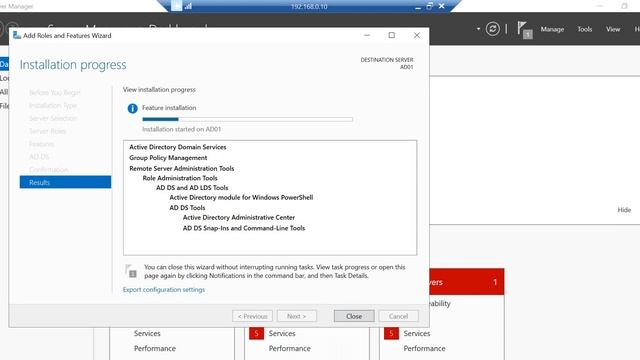Select the Confirmation step in wizard sidebar
Viewport: 640px width, 360px height.
tap(49, 169)
